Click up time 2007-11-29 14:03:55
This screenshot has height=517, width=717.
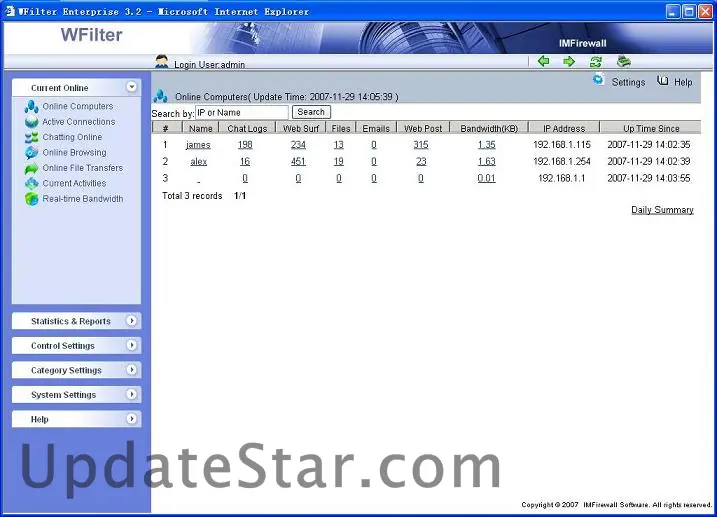(x=648, y=178)
